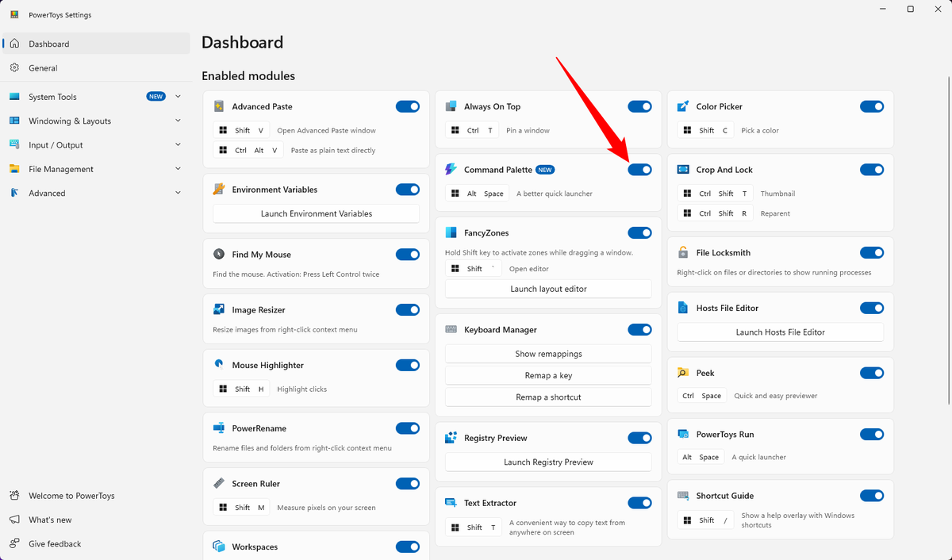Click the PowerRename module icon
Screen dimensions: 952x560
219,428
